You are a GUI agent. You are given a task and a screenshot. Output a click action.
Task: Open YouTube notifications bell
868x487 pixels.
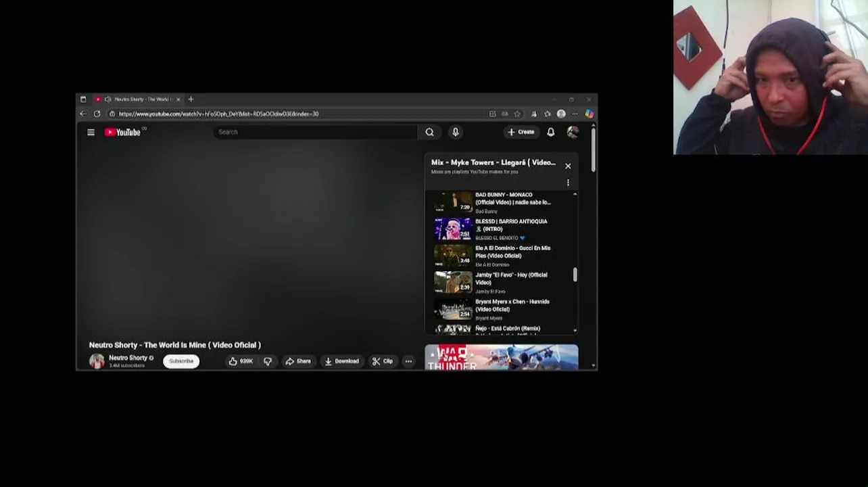(551, 132)
